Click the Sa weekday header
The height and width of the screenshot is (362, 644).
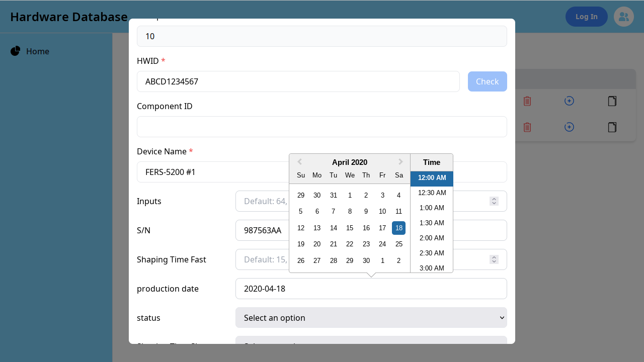[x=399, y=175]
